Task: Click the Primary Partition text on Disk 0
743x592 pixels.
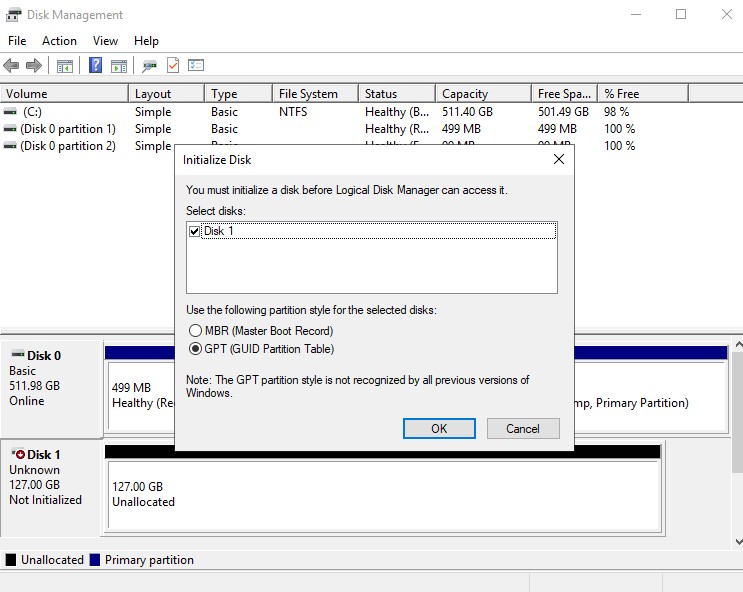Action: click(x=642, y=403)
